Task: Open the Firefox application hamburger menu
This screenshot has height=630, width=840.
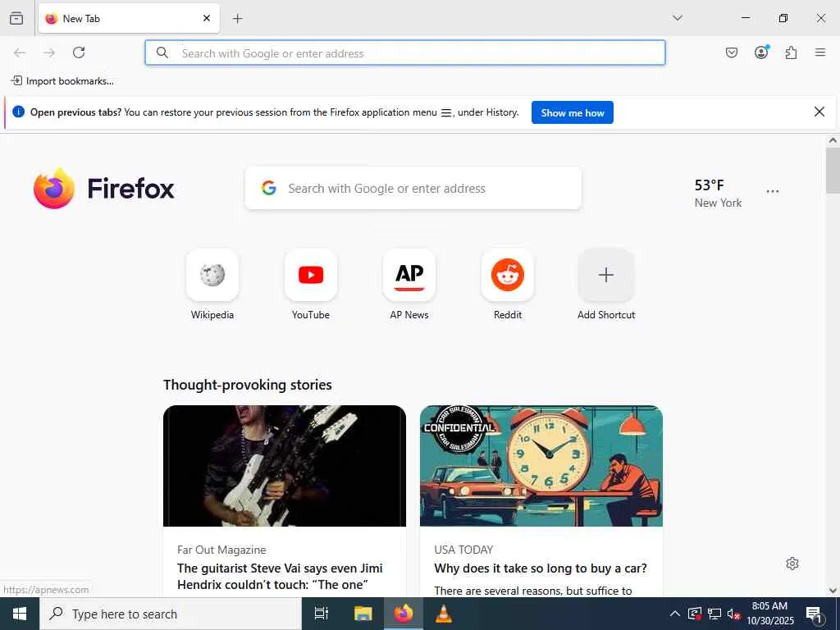Action: click(820, 52)
